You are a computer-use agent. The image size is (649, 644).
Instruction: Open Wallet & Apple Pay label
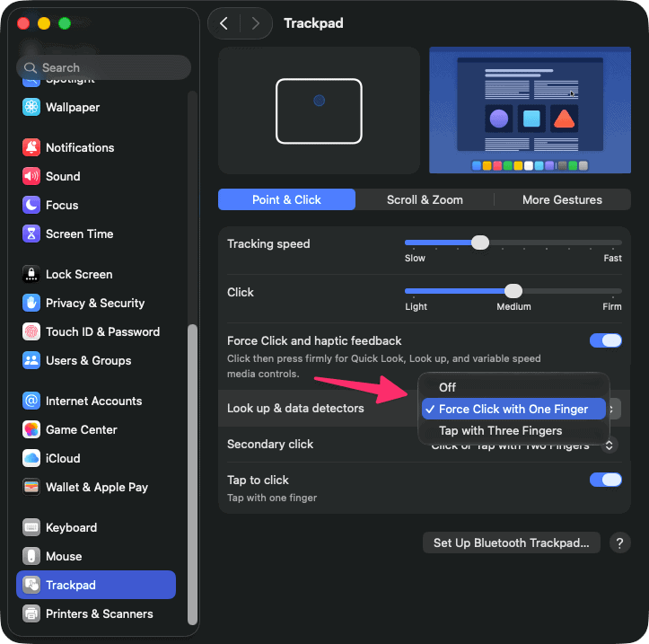point(97,488)
